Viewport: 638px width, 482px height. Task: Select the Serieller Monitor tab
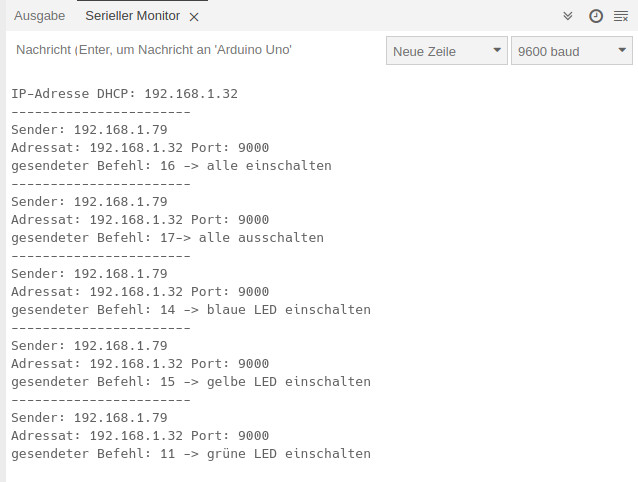(132, 16)
